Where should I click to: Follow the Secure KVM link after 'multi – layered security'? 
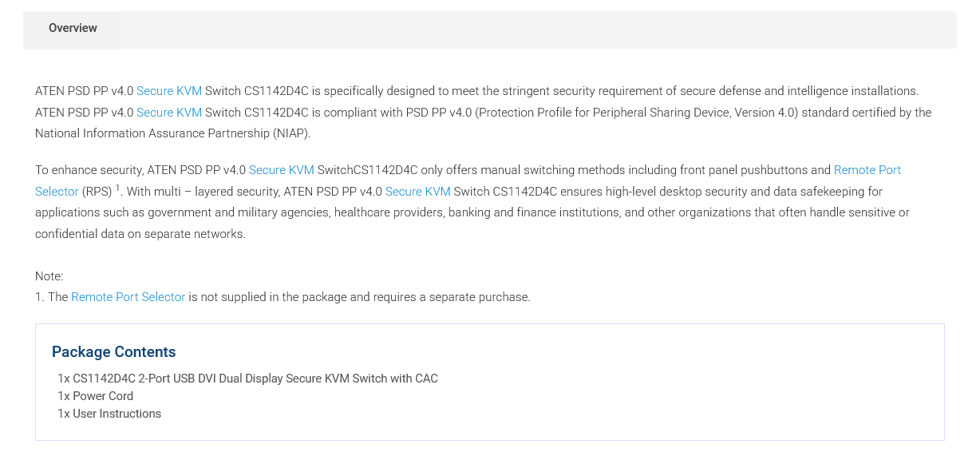418,192
